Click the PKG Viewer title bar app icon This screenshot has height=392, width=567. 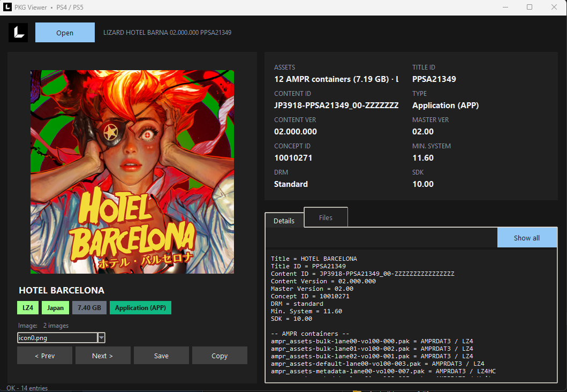(x=7, y=7)
